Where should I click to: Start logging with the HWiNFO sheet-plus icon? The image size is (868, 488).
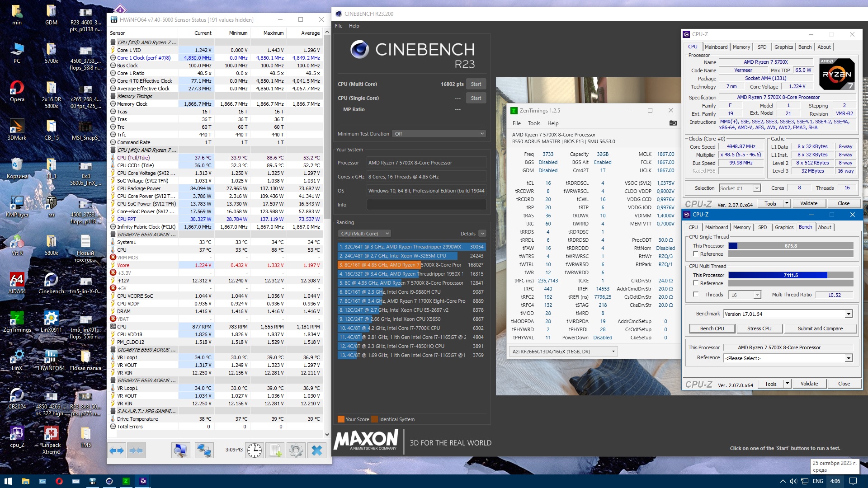[x=275, y=450]
